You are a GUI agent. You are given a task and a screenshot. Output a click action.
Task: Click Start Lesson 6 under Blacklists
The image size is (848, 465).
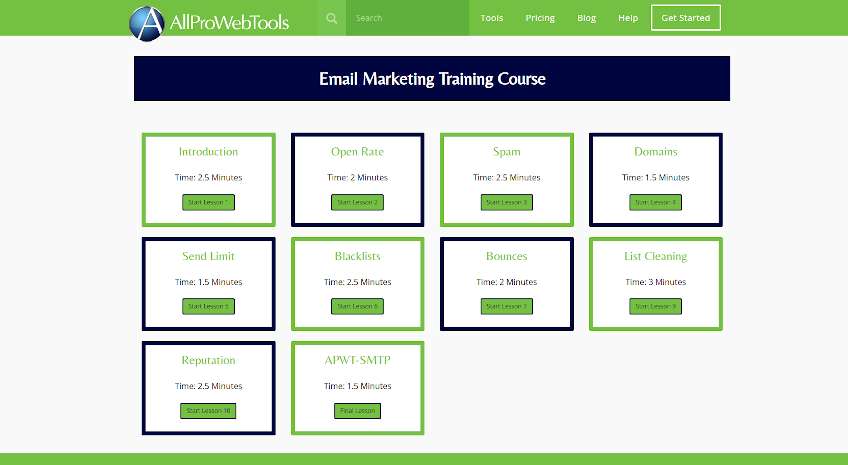coord(357,306)
